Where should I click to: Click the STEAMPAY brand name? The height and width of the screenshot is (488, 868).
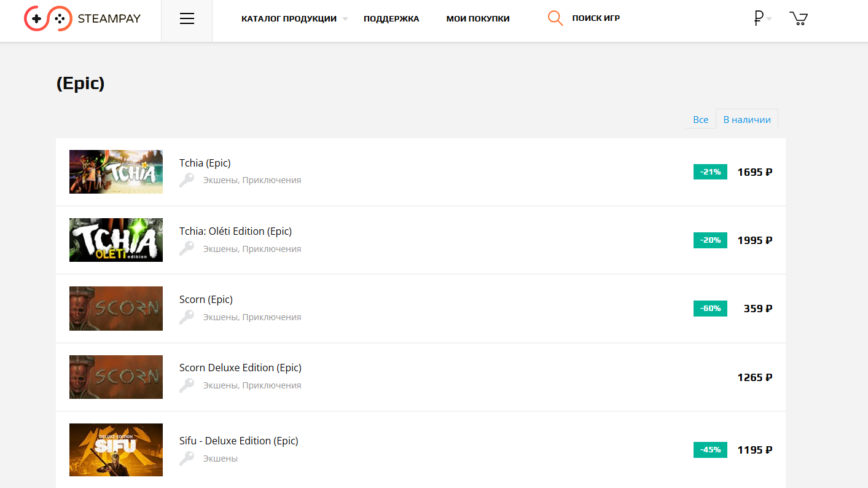coord(109,18)
